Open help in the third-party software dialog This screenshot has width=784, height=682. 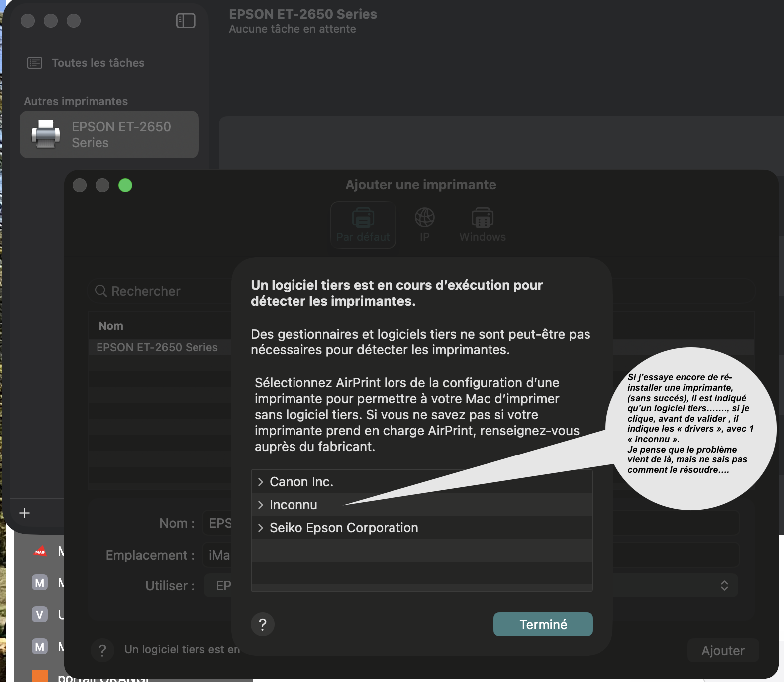[263, 624]
